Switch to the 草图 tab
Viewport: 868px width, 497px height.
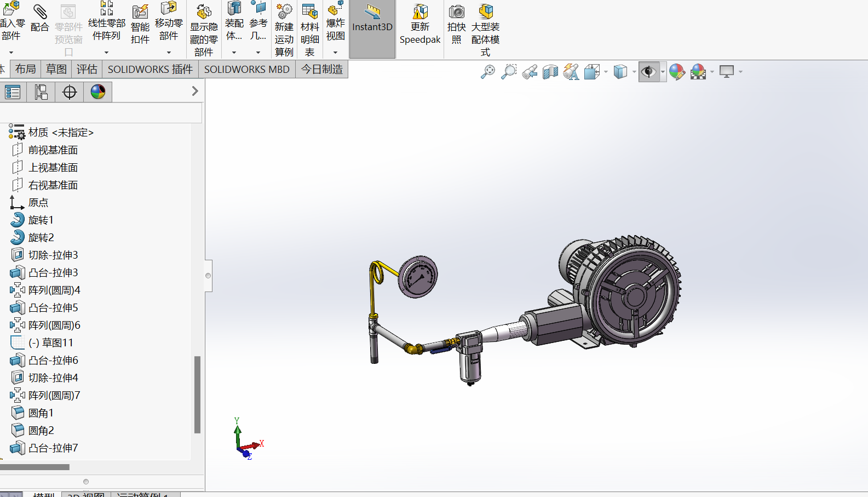[x=56, y=69]
